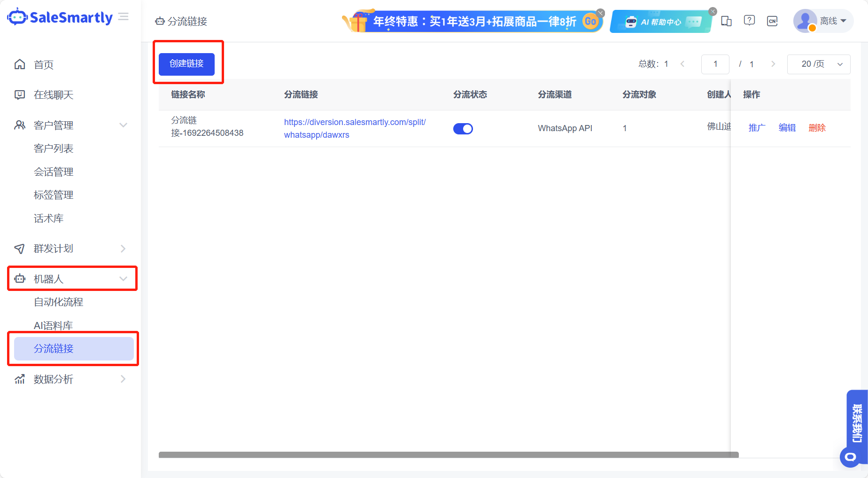The height and width of the screenshot is (478, 868).
Task: Go to the online chat menu item
Action: point(54,95)
